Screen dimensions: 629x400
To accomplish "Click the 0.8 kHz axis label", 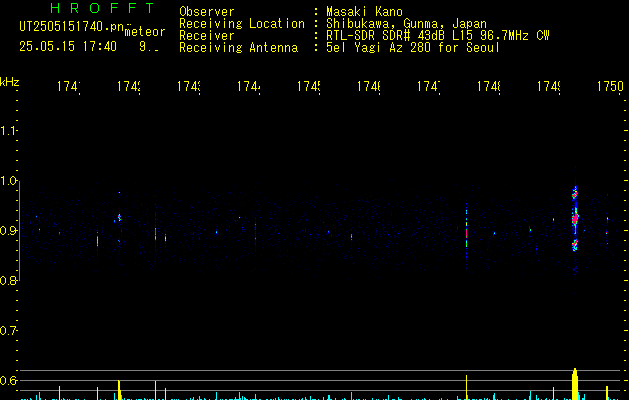I will (x=8, y=280).
